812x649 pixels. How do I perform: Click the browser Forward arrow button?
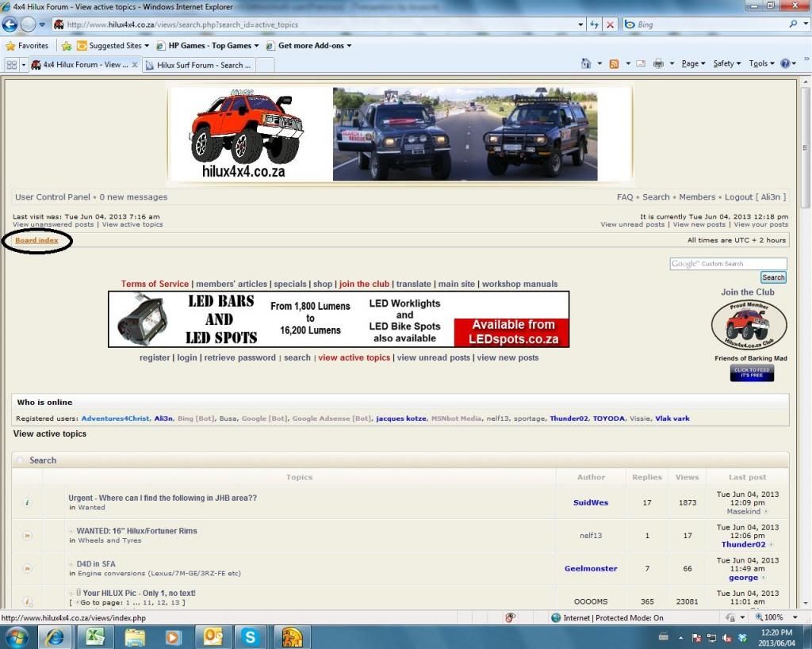pos(29,25)
